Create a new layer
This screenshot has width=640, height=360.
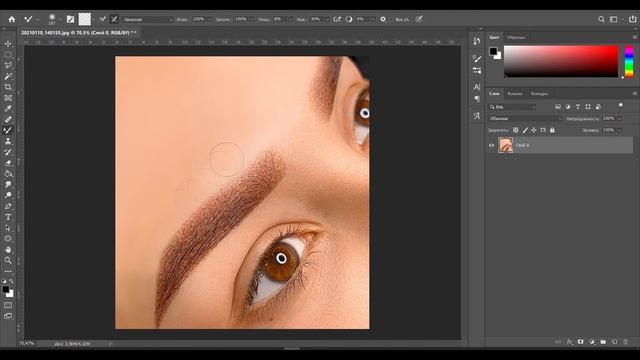point(615,342)
